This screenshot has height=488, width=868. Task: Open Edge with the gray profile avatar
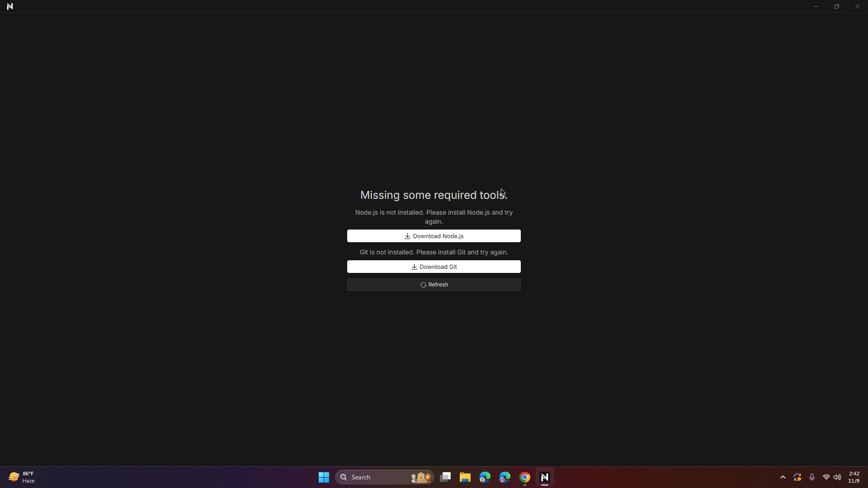485,477
